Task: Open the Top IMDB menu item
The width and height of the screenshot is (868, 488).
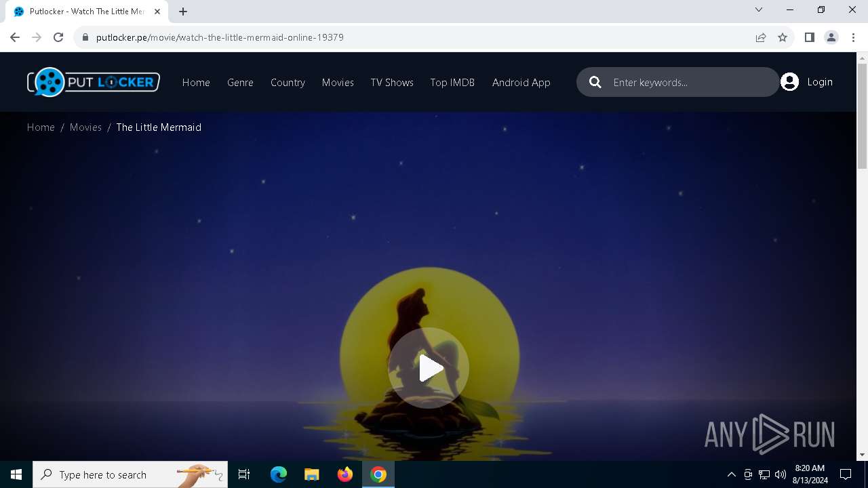Action: point(452,82)
